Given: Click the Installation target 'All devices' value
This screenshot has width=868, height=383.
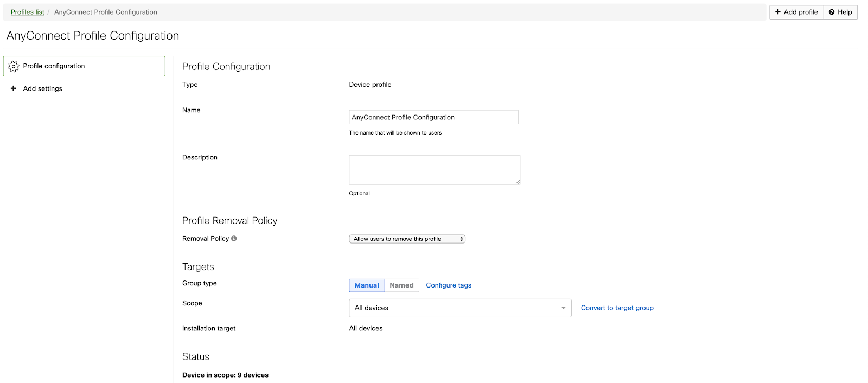Looking at the screenshot, I should [x=366, y=328].
